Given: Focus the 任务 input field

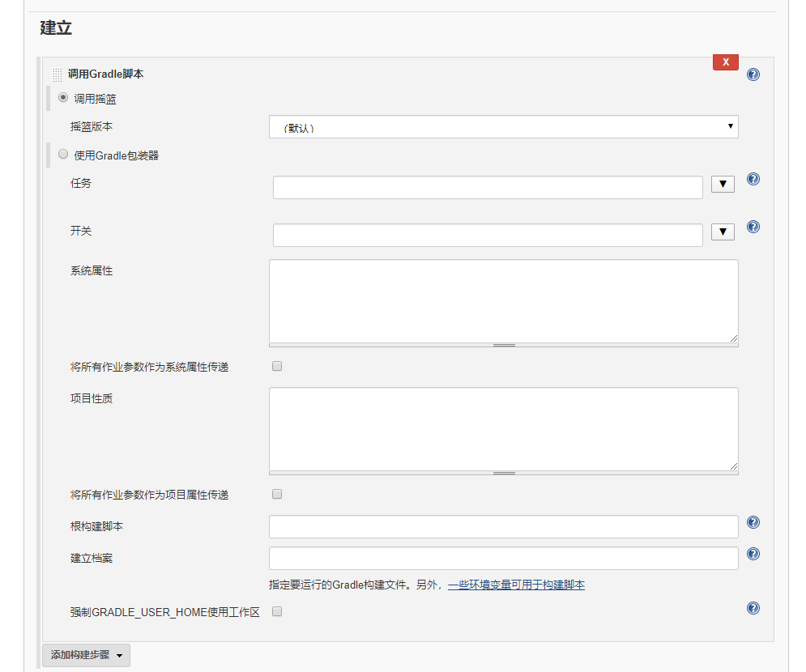Looking at the screenshot, I should [x=488, y=187].
